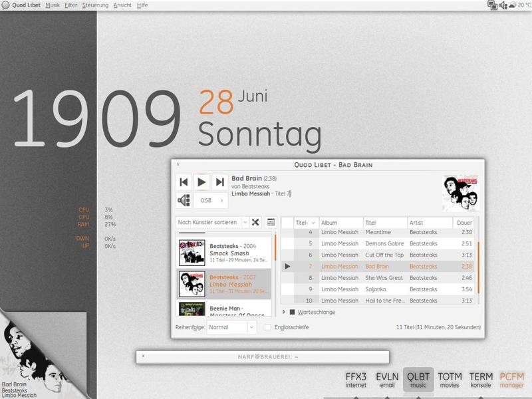Viewport: 532px width, 399px height.
Task: Select the track 'Cut Off the Top'
Action: pyautogui.click(x=378, y=255)
